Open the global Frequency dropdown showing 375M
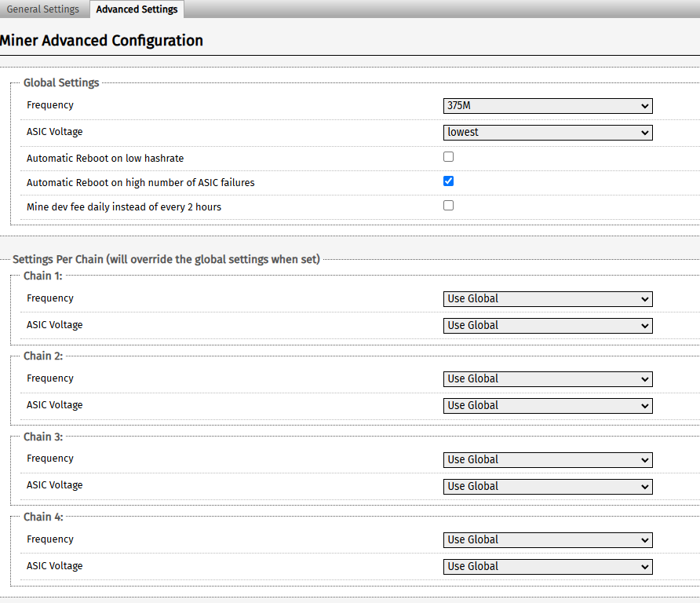The image size is (700, 603). coord(548,106)
